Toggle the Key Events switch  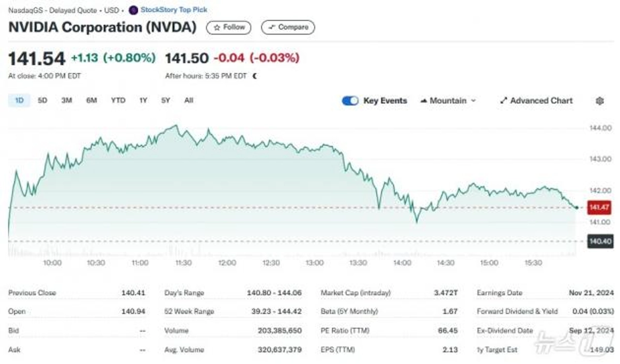(350, 101)
